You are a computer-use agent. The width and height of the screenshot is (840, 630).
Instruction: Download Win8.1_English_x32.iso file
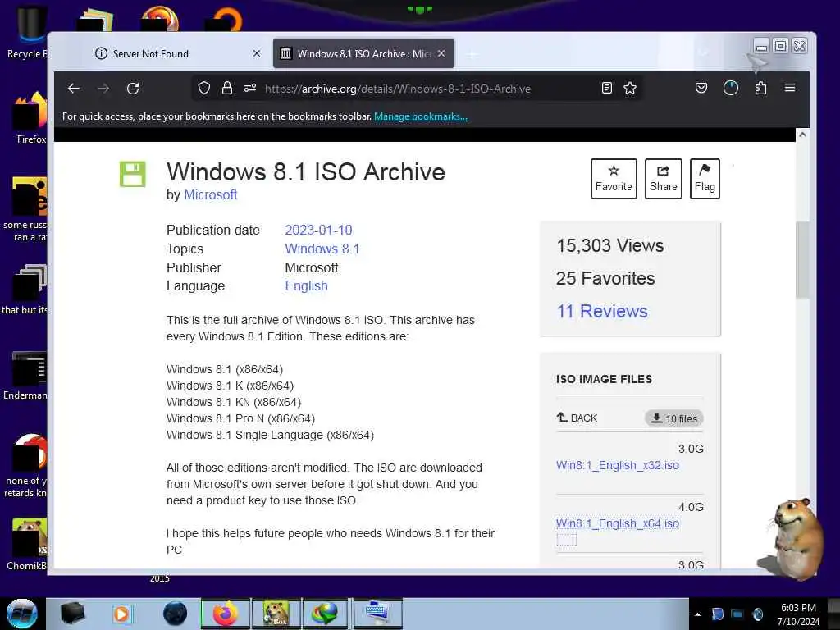pyautogui.click(x=618, y=465)
